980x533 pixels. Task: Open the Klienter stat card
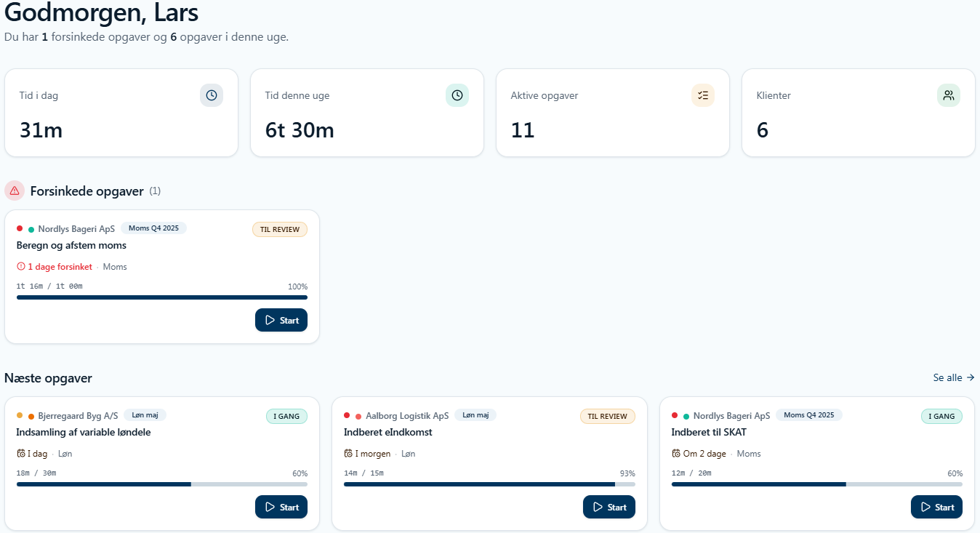[x=859, y=113]
